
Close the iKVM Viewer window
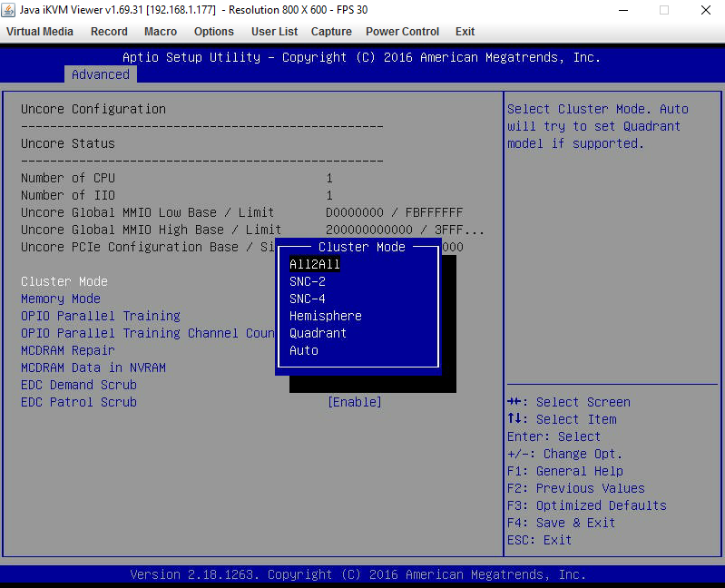[706, 10]
